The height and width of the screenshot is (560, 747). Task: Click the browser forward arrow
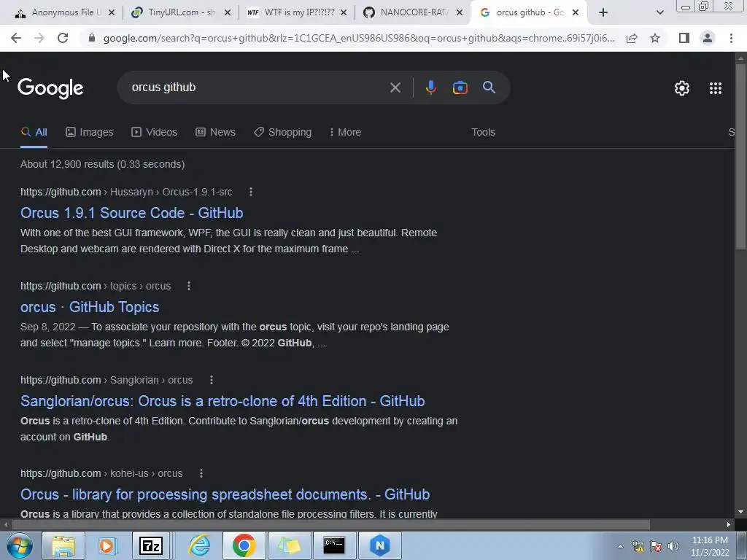tap(39, 38)
